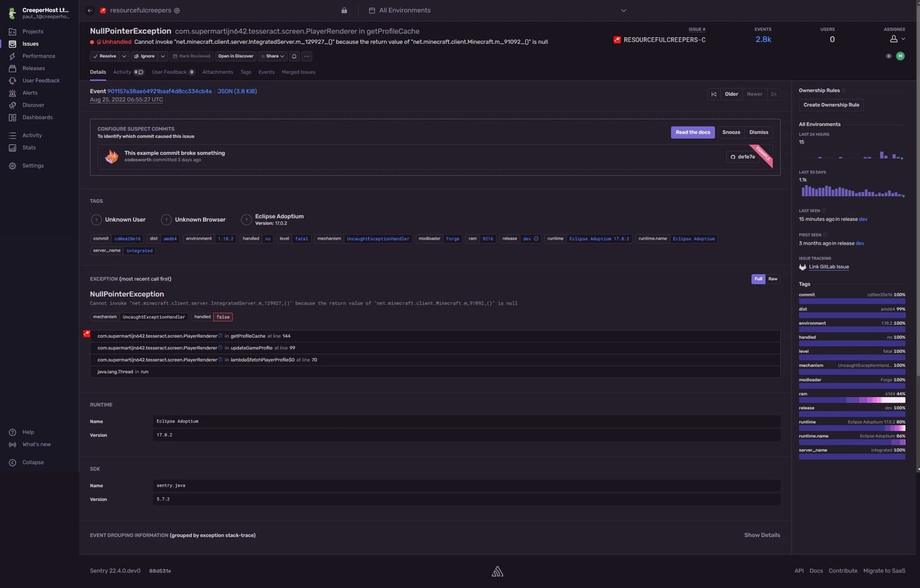Jump to the oldest event arrow
Image resolution: width=920 pixels, height=588 pixels.
pyautogui.click(x=714, y=94)
